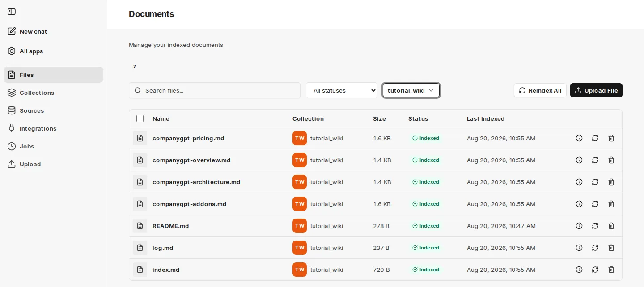This screenshot has width=644, height=287.
Task: Sort by Name column header
Action: (161, 118)
